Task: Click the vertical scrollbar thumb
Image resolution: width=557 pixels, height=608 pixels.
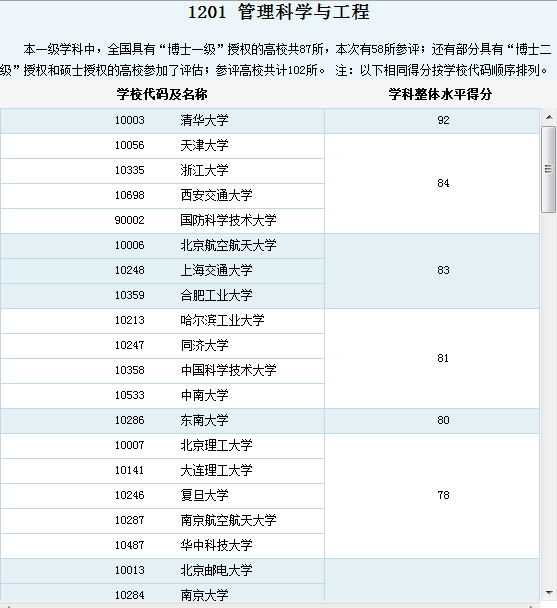Action: coord(548,169)
